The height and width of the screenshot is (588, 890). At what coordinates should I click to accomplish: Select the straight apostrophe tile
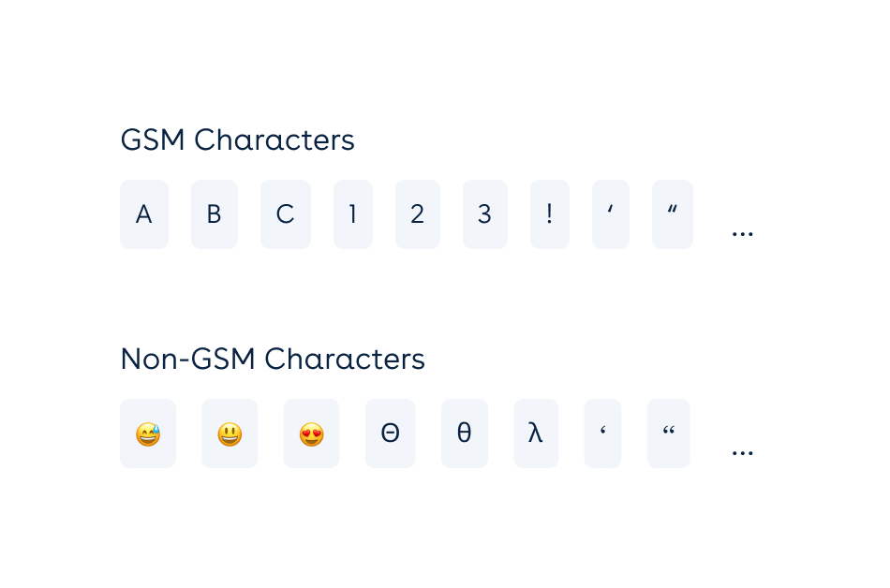coord(611,214)
